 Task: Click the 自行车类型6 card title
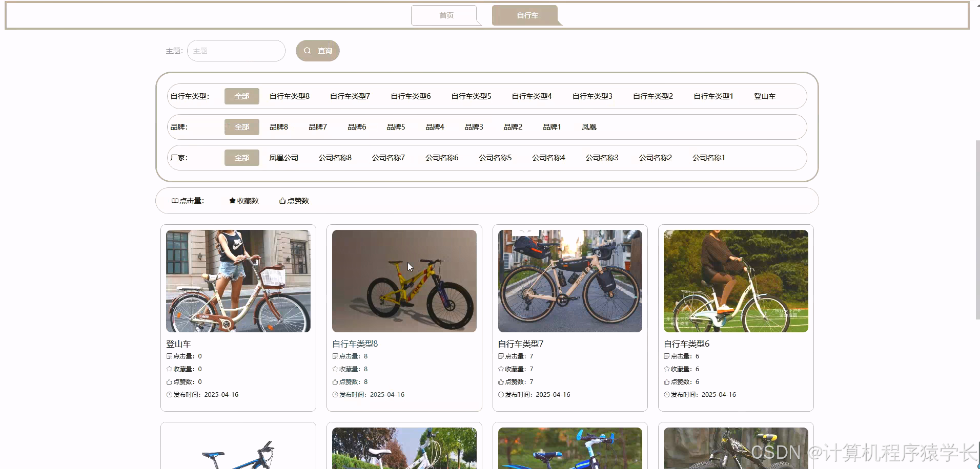(x=687, y=344)
